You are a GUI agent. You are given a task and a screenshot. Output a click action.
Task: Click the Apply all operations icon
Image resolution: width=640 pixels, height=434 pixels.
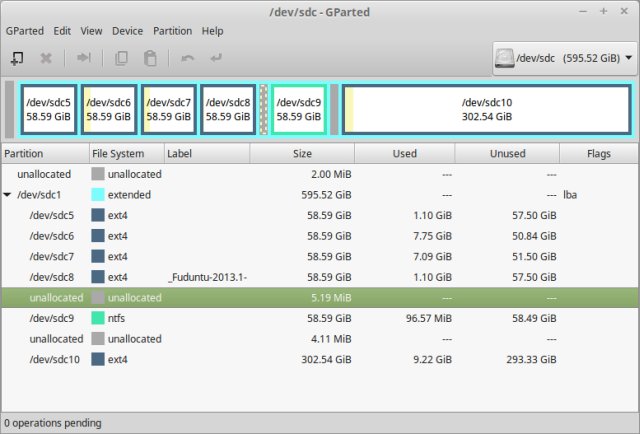tap(216, 58)
